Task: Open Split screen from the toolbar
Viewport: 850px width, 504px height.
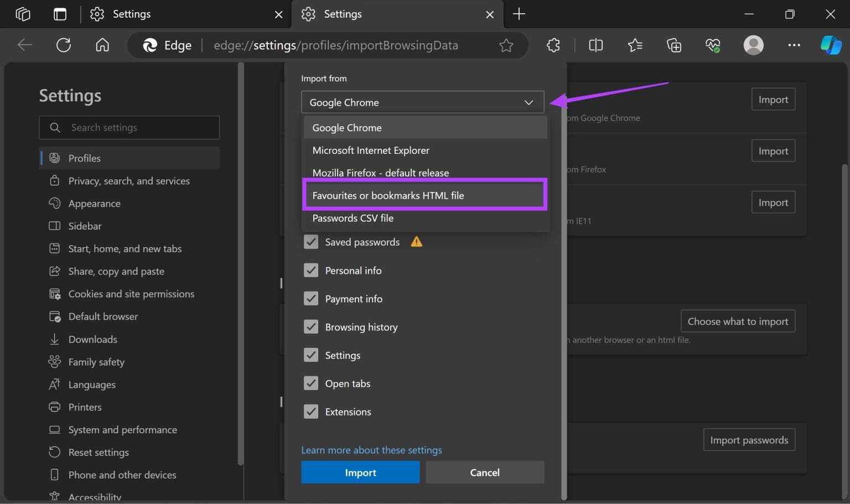Action: point(595,45)
